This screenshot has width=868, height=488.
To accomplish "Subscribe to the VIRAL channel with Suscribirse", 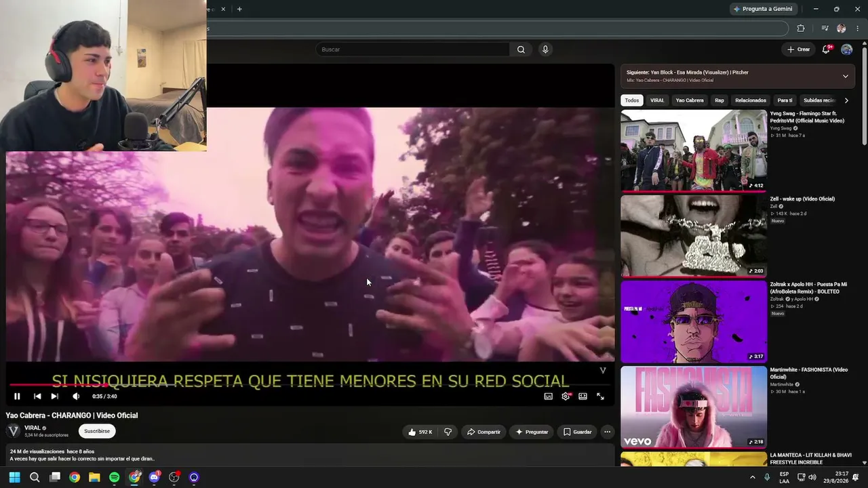I will pyautogui.click(x=97, y=431).
